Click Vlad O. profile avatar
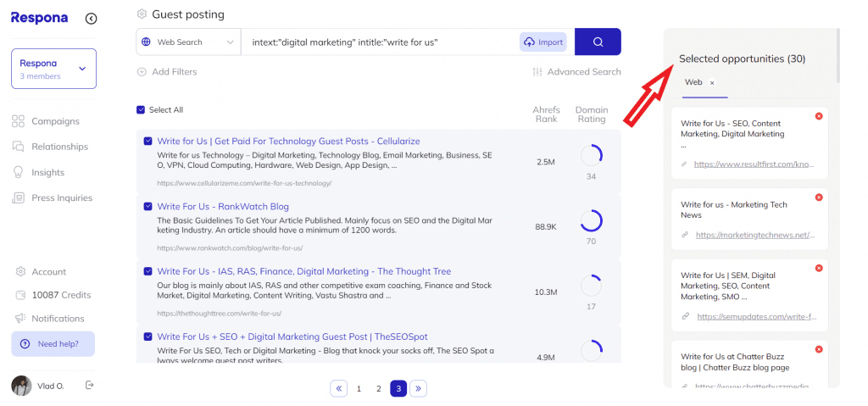 [x=21, y=386]
